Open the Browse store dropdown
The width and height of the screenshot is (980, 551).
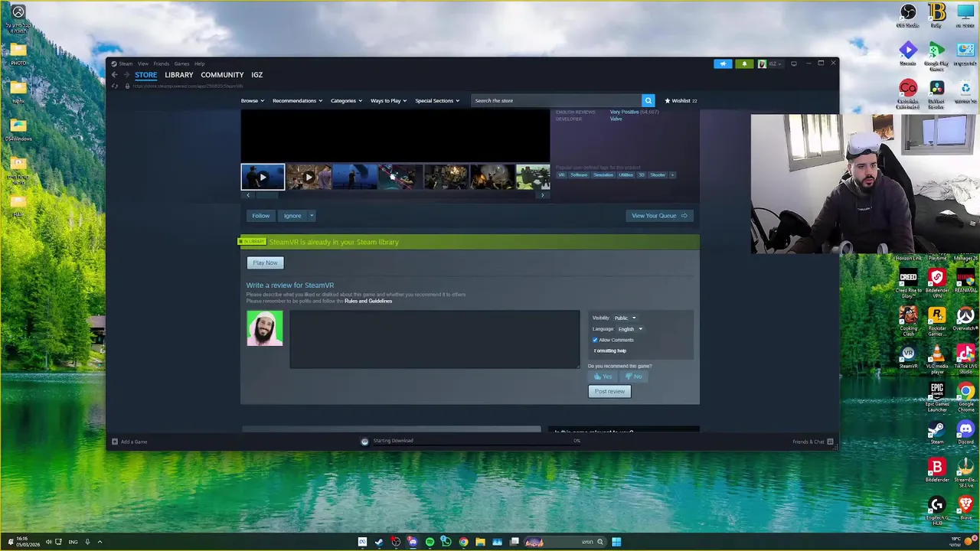point(253,100)
